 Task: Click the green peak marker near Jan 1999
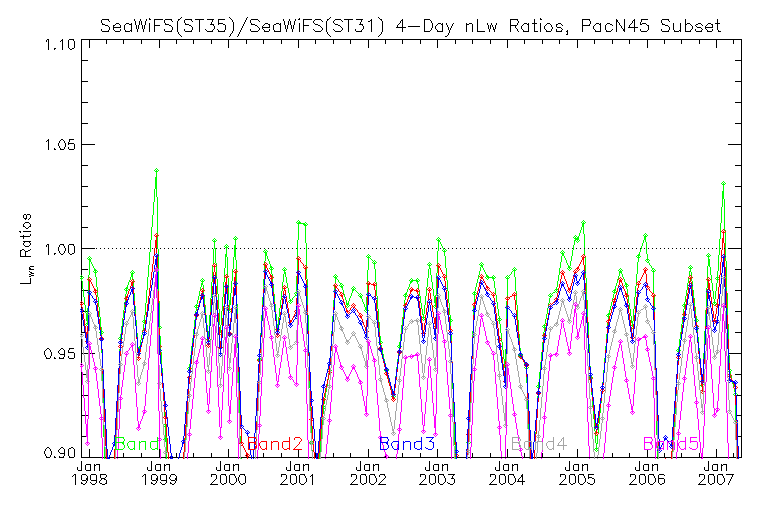[x=156, y=171]
